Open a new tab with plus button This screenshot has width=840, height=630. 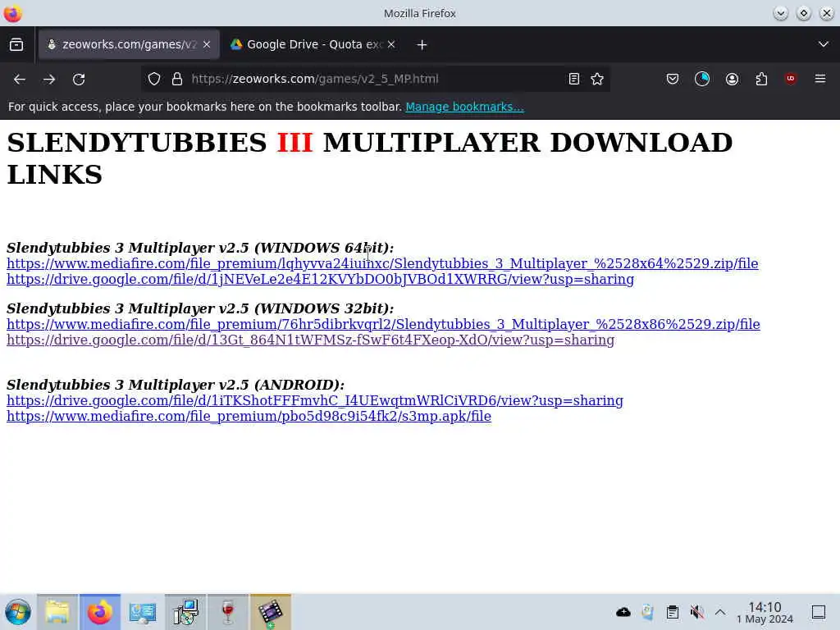(422, 45)
